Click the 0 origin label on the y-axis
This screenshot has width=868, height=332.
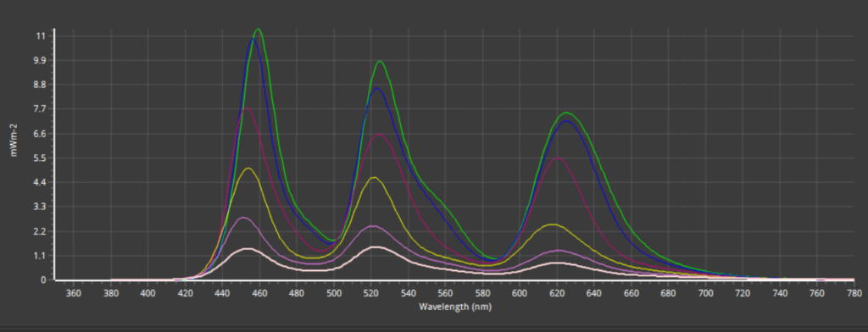coord(43,280)
